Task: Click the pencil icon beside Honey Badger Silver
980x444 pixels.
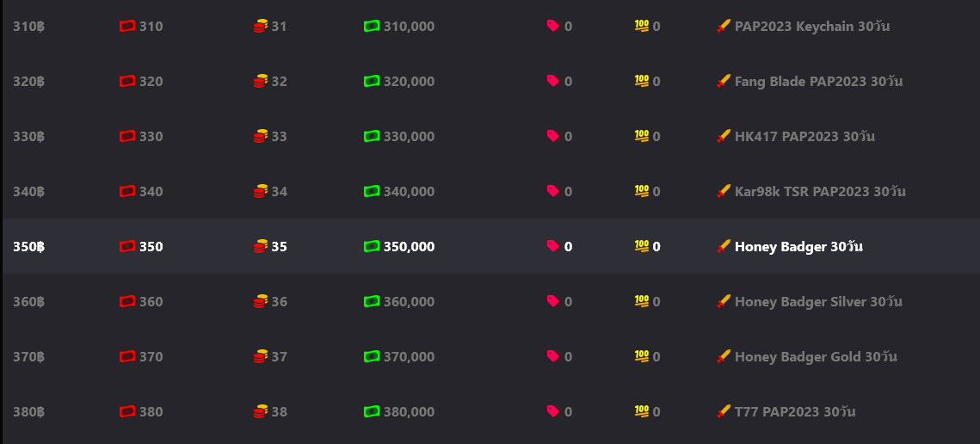Action: coord(724,301)
